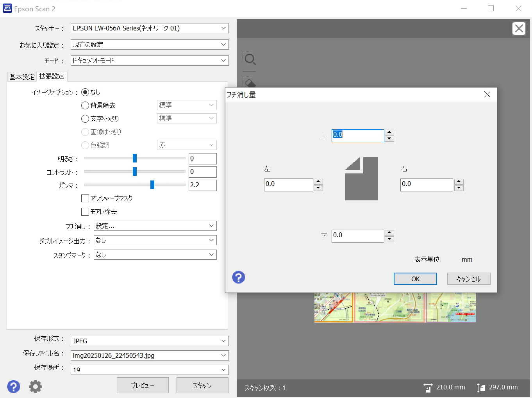Click the 左 margin input field

288,184
